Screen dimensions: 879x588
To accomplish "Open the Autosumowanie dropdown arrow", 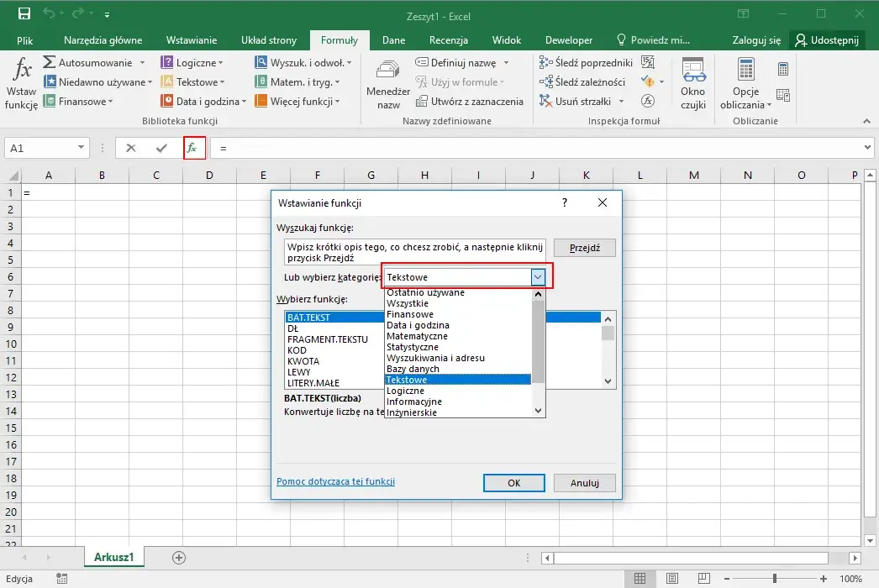I will point(142,62).
